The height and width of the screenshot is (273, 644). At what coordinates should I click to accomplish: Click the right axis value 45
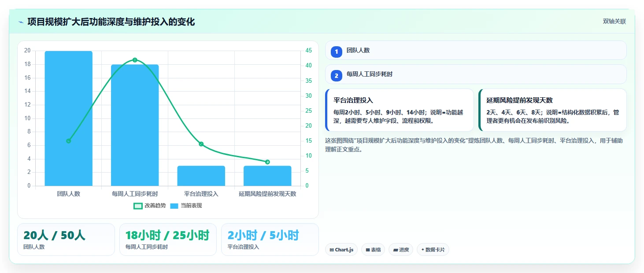click(309, 51)
